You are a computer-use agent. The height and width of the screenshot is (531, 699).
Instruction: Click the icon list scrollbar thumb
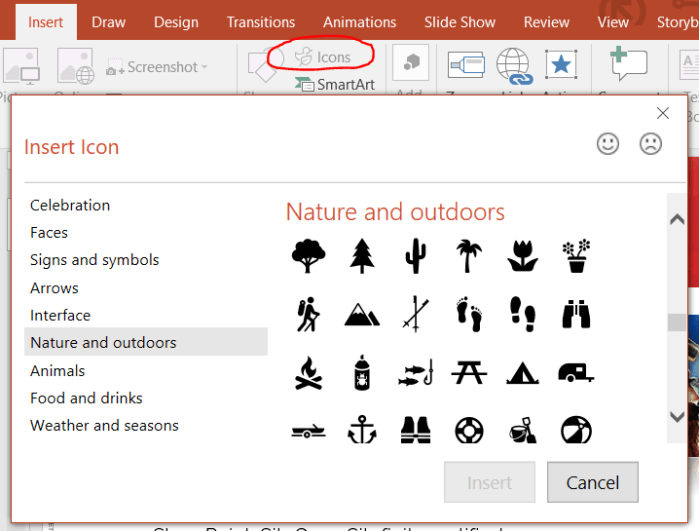pos(677,322)
